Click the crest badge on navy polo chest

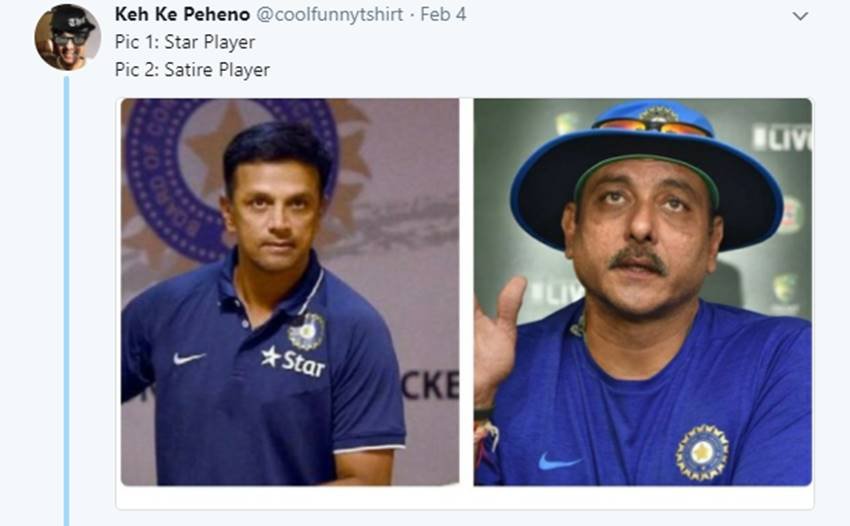(x=306, y=331)
